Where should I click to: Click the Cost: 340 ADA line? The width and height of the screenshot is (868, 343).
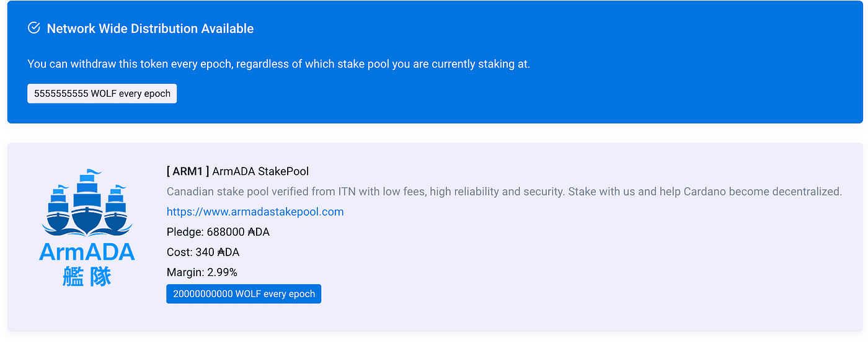click(x=203, y=252)
